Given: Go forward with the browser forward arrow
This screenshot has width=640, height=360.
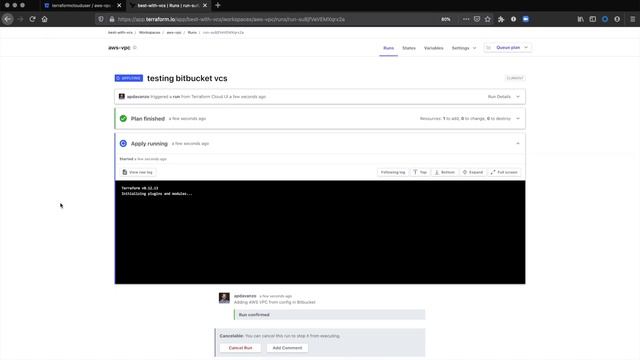Looking at the screenshot, I should point(20,19).
